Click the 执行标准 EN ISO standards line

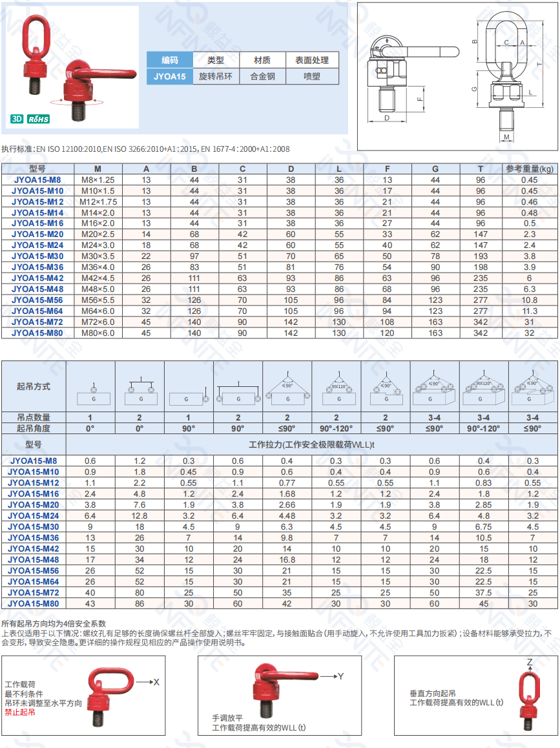click(145, 149)
